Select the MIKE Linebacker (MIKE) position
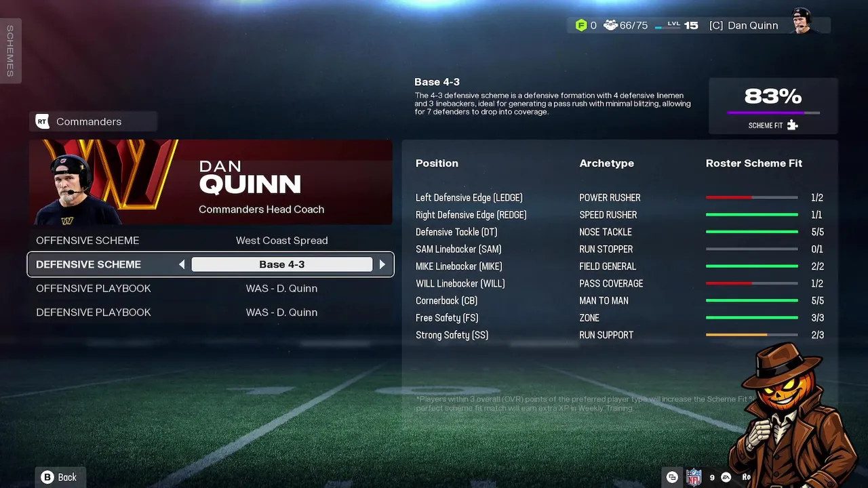 tap(459, 266)
